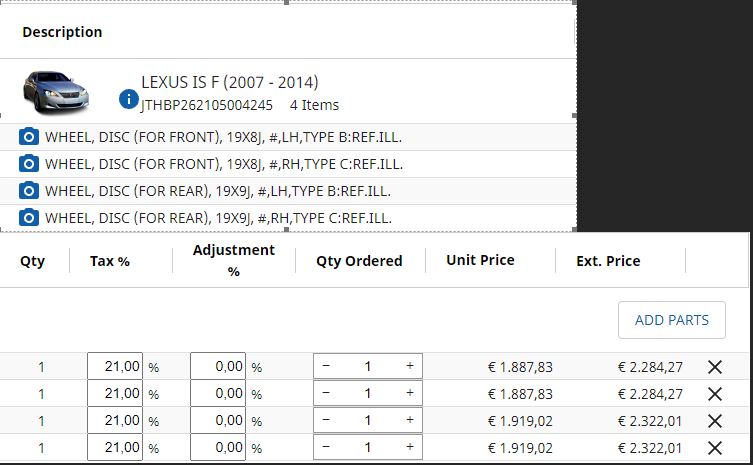Open photo for front LH wheel disc
Viewport: 753px width, 465px height.
30,137
